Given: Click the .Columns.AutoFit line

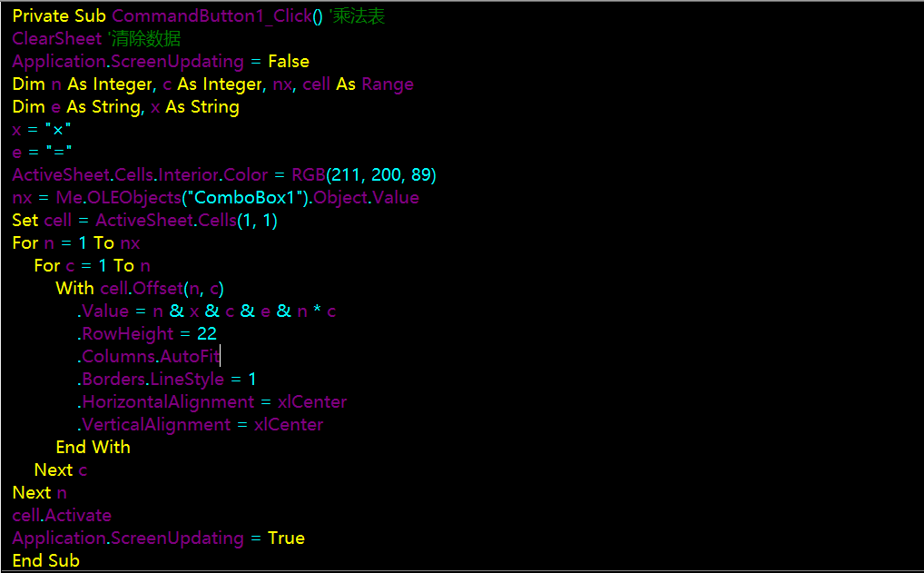Looking at the screenshot, I should point(150,357).
